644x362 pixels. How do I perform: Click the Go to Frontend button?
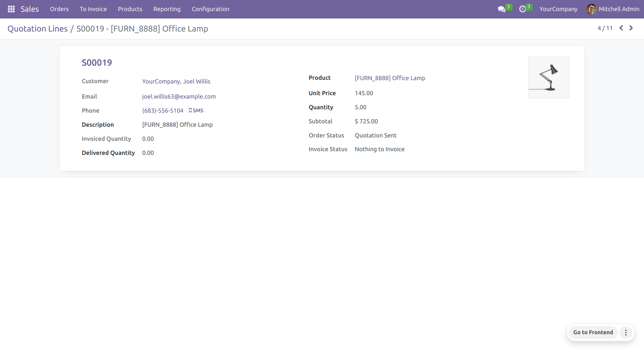(x=593, y=332)
